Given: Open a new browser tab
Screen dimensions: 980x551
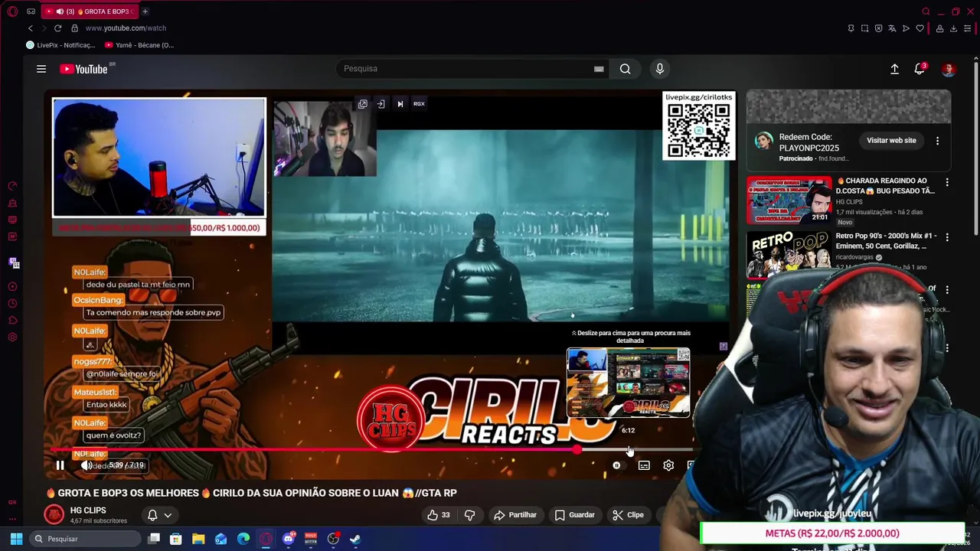Looking at the screenshot, I should tap(145, 11).
